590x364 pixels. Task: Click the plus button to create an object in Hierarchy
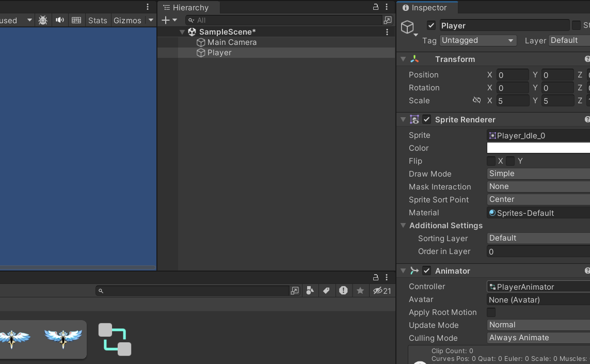(x=166, y=20)
